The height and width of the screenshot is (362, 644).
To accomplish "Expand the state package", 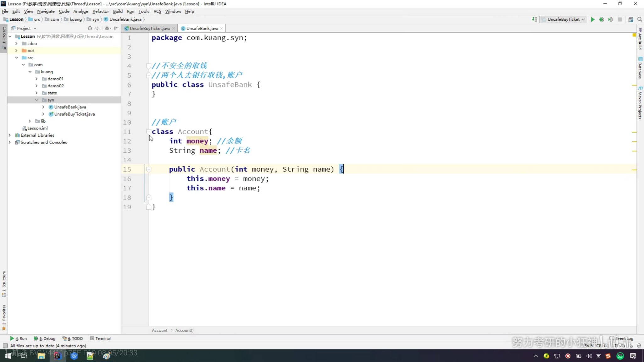I will 36,93.
